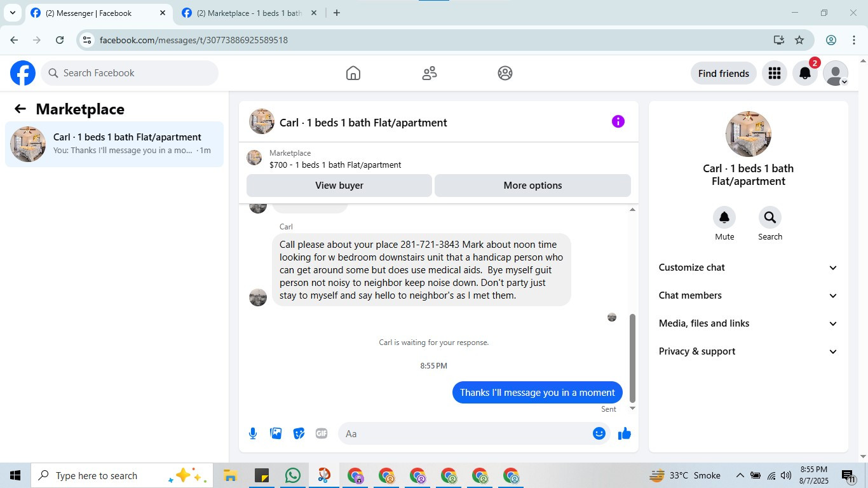Viewport: 868px width, 488px height.
Task: Click the More options button
Action: [x=532, y=186]
